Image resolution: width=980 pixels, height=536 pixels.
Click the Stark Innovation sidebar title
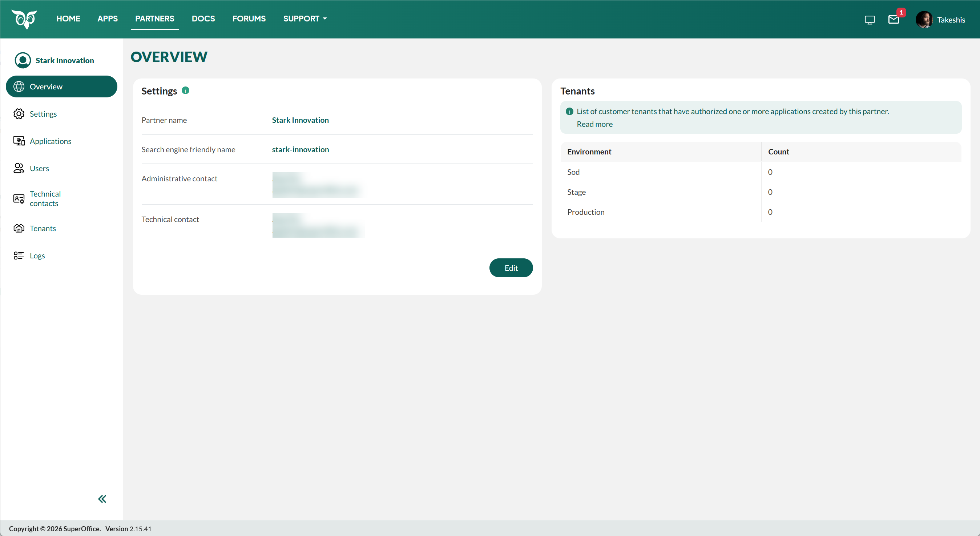(65, 60)
